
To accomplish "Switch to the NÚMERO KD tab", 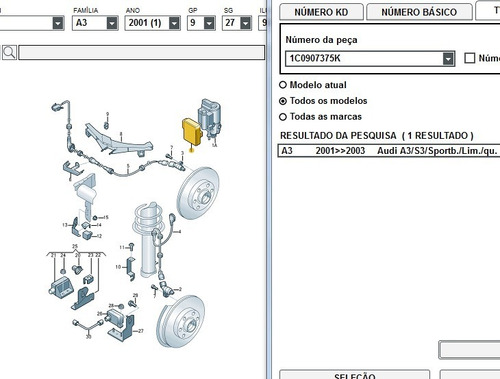I will [x=321, y=12].
